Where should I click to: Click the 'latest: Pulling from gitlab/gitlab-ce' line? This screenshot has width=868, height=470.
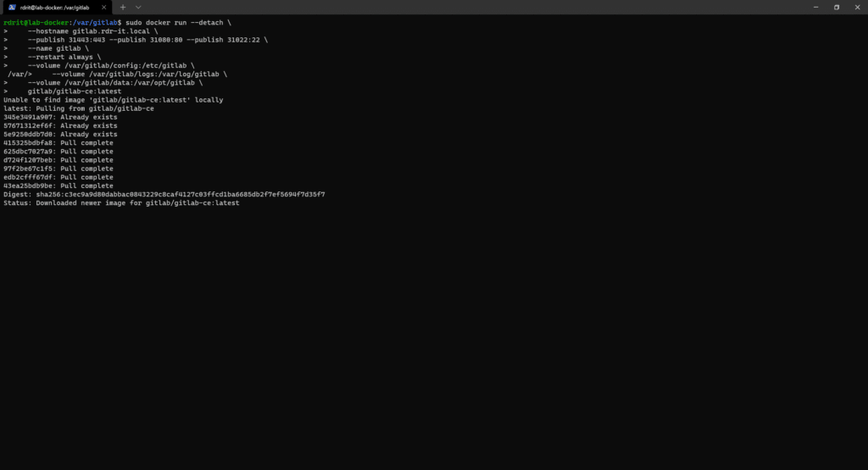(79, 108)
